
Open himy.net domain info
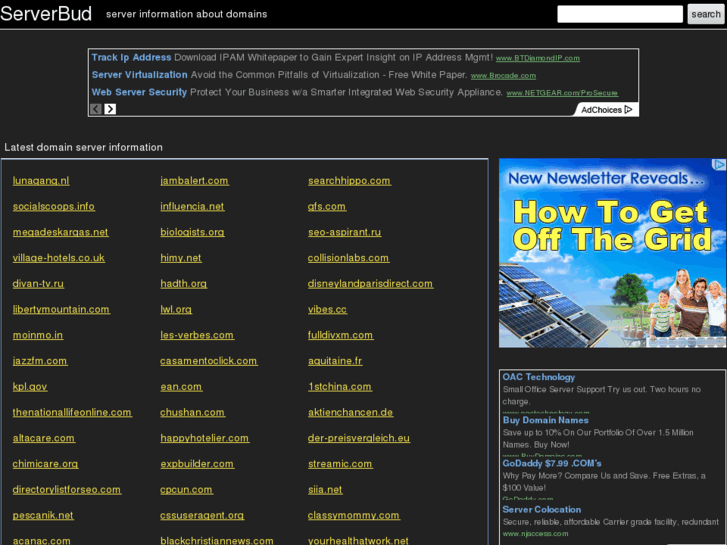181,258
